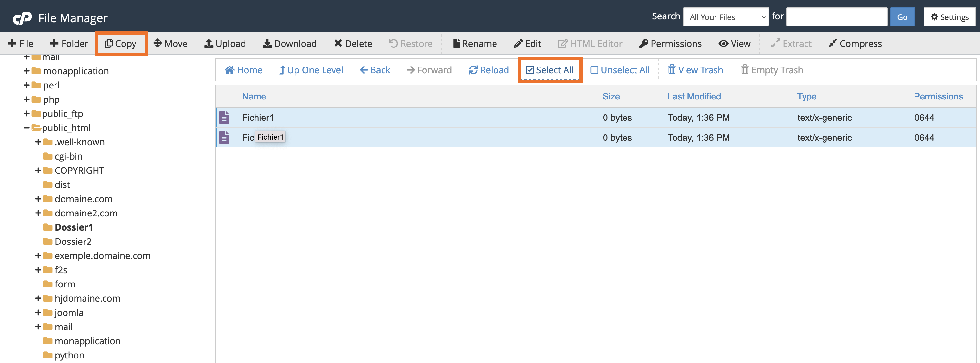
Task: Expand the perl folder
Action: coord(27,85)
